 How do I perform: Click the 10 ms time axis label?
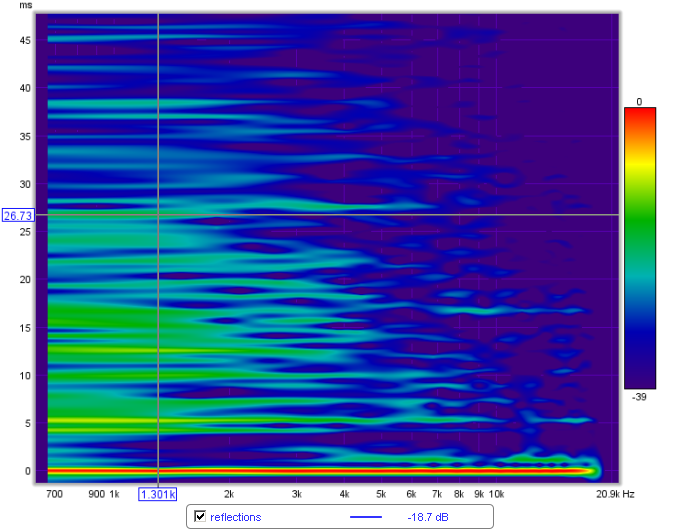25,376
